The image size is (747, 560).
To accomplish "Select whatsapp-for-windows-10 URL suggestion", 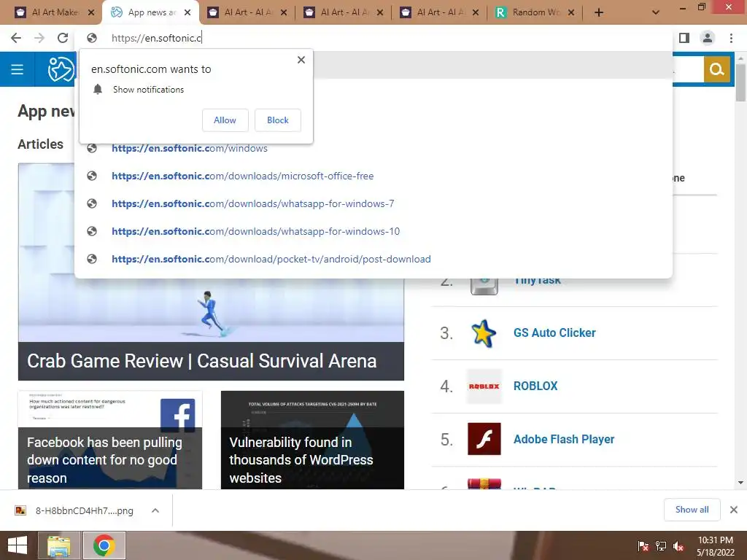I will [x=373, y=231].
